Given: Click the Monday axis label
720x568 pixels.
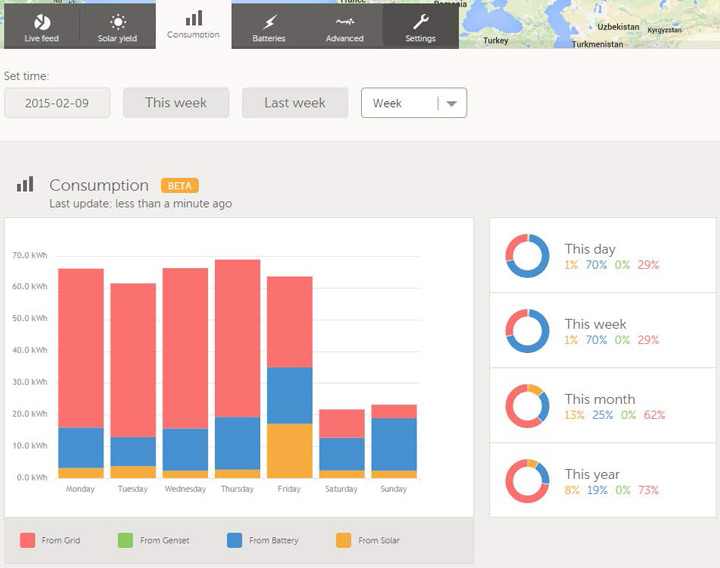Looking at the screenshot, I should [80, 489].
